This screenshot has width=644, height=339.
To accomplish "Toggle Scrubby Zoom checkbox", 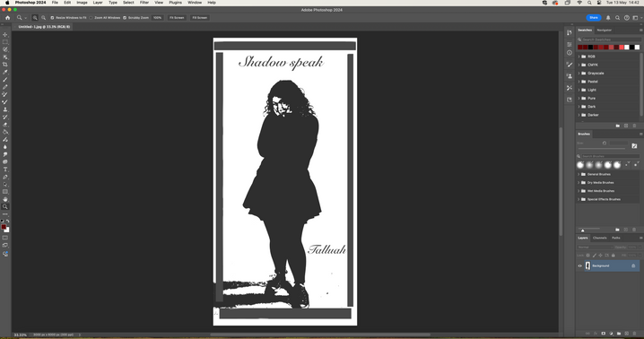I will coord(125,18).
